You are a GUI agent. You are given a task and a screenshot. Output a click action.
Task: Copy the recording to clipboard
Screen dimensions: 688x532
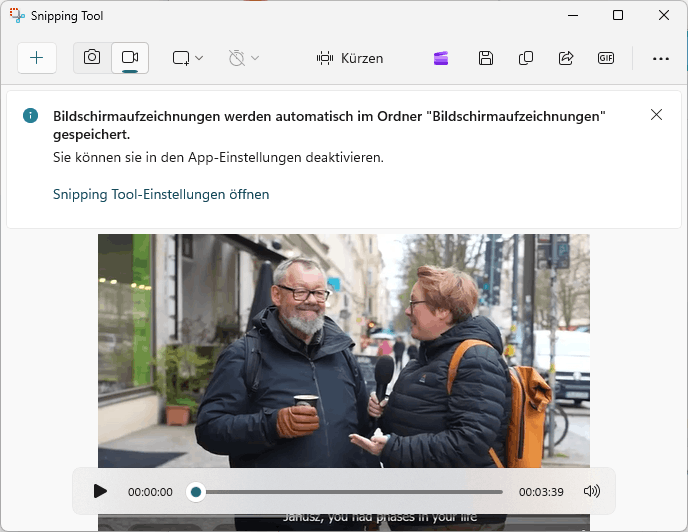coord(526,58)
